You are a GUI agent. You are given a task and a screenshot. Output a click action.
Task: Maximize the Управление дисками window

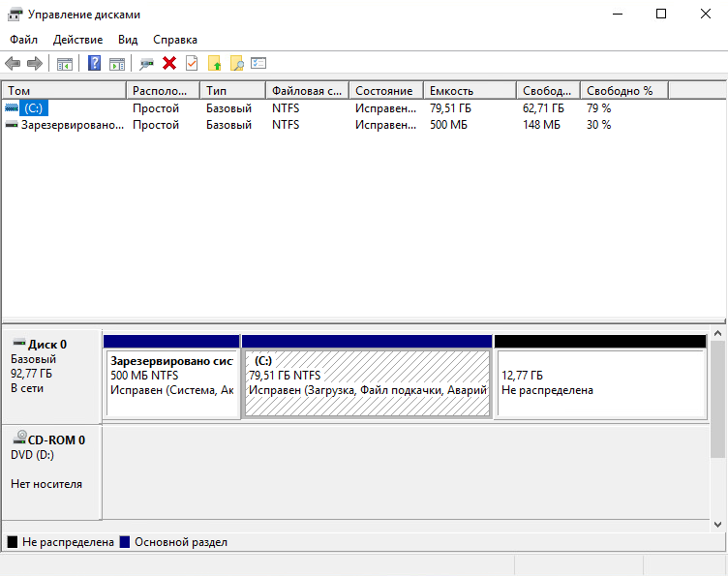pos(661,15)
